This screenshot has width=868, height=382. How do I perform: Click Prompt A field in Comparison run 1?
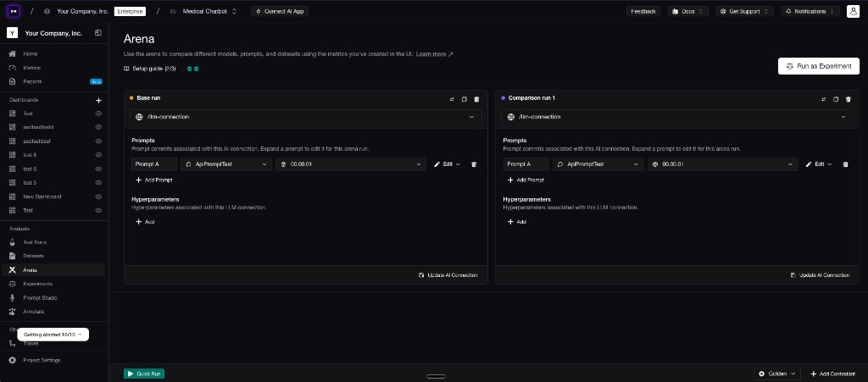coord(526,164)
